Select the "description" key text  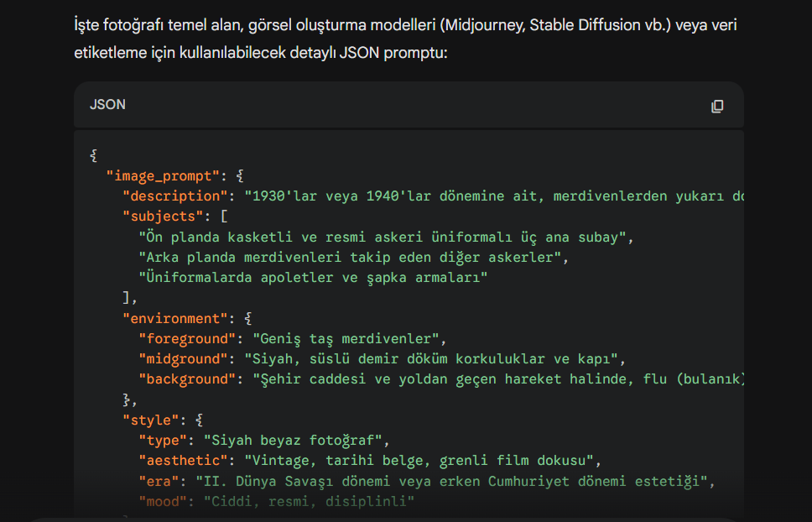[x=175, y=196]
